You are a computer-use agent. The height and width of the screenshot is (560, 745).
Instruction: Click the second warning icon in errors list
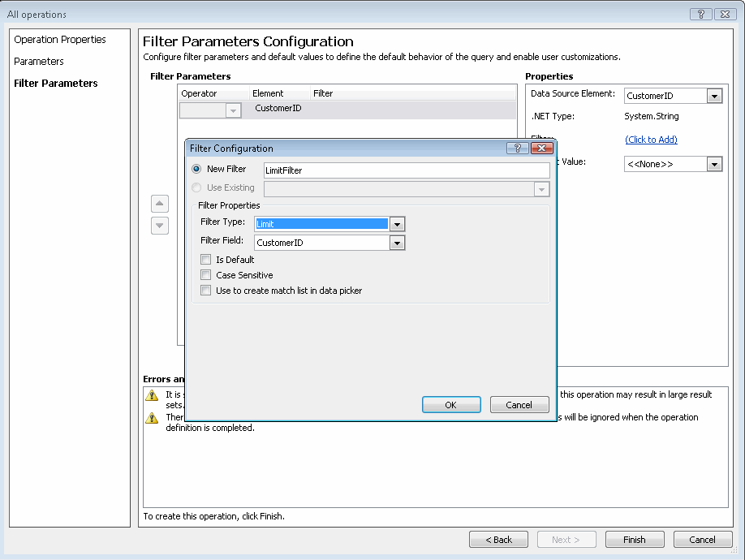tap(152, 418)
